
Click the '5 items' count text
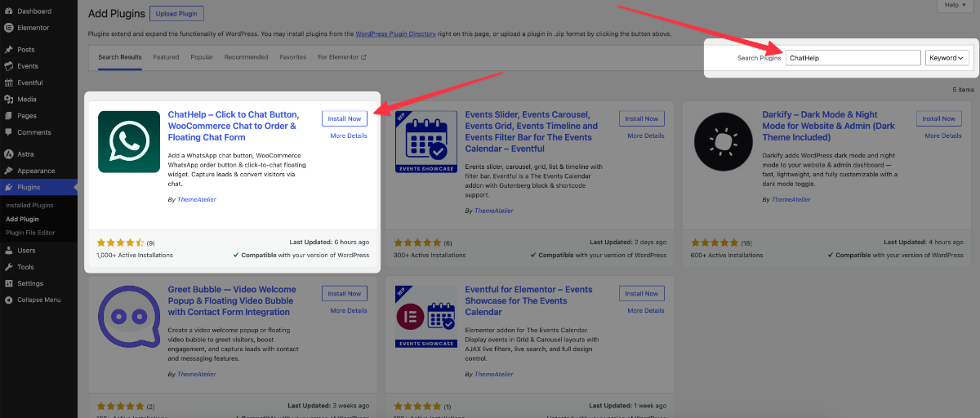[963, 90]
